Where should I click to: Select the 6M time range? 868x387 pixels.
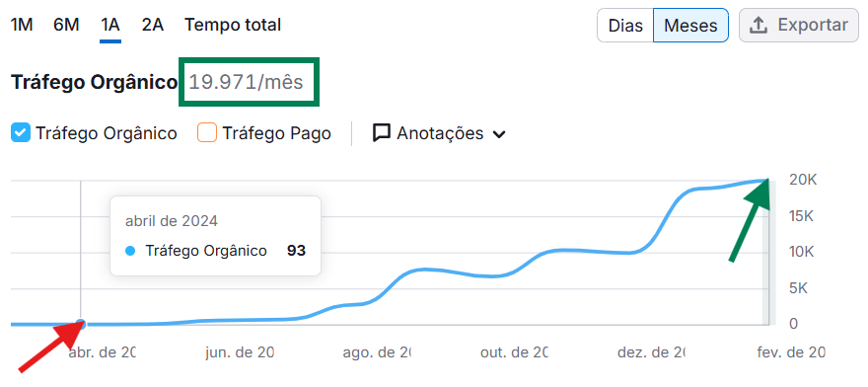point(66,25)
